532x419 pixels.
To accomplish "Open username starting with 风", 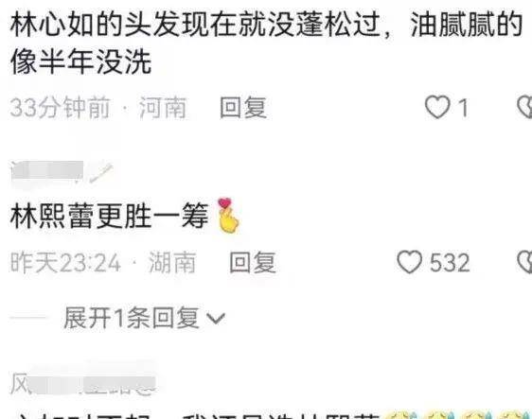I will tap(82, 384).
